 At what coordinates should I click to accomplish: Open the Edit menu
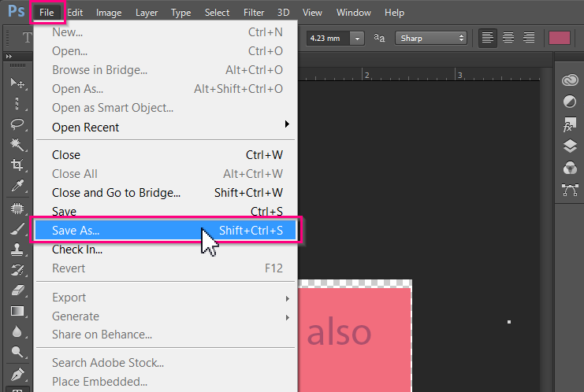[x=75, y=13]
